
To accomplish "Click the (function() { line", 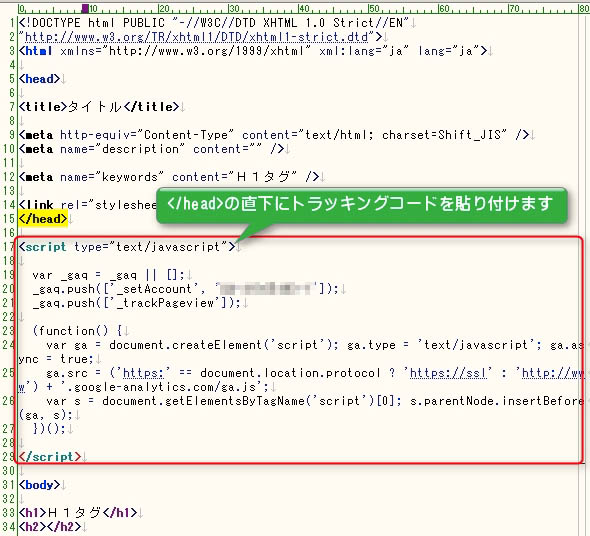I will point(78,331).
